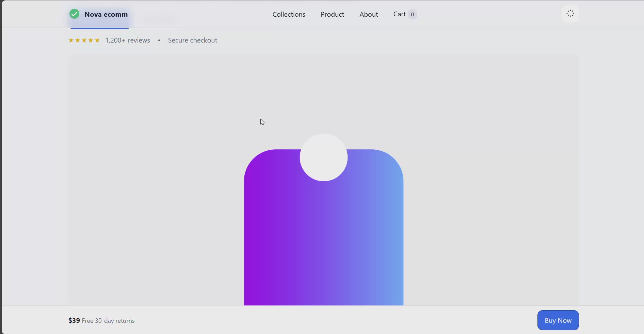The width and height of the screenshot is (644, 334).
Task: Click the Nova ecomm brand name
Action: click(106, 14)
